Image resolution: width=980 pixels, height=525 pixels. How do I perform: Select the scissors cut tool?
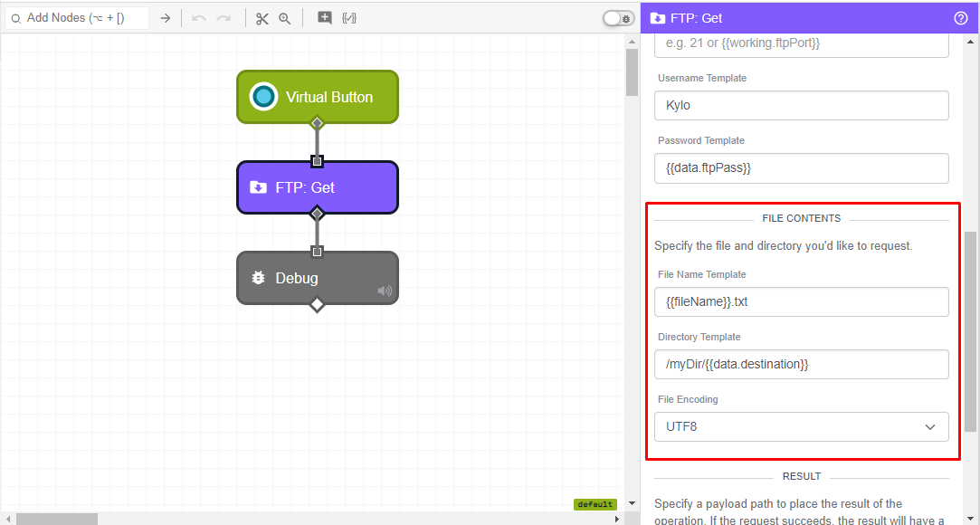262,18
